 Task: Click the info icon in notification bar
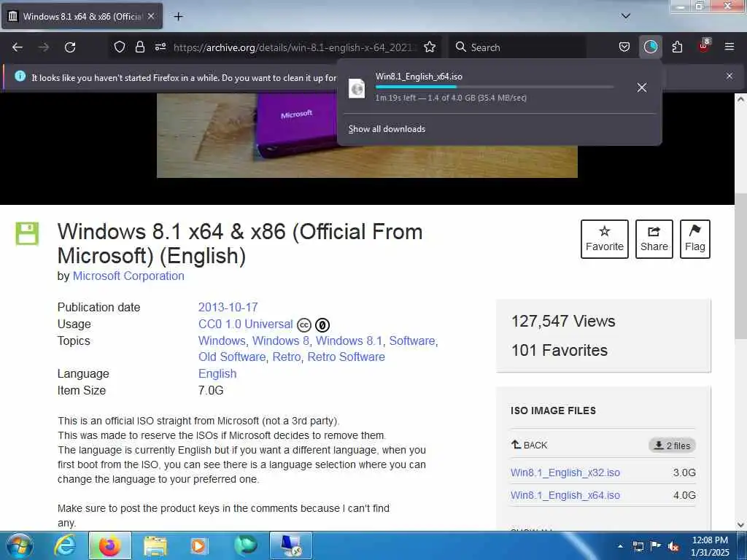(x=20, y=76)
